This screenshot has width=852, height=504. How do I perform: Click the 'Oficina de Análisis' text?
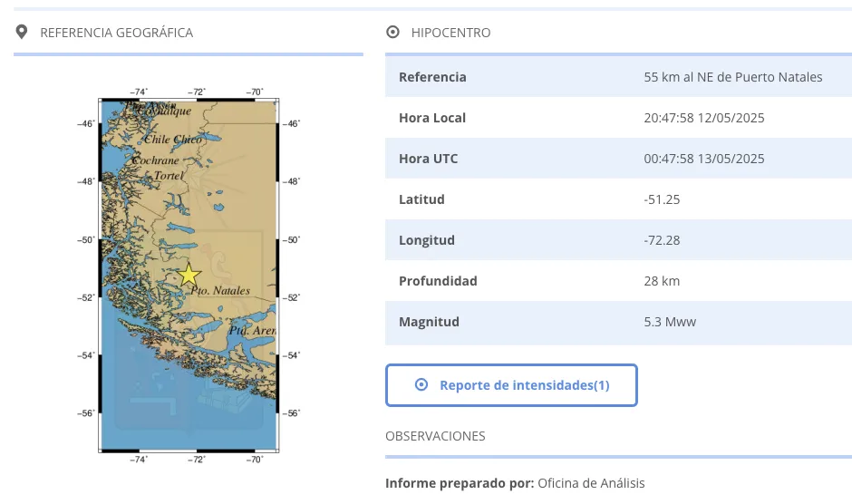tap(591, 483)
